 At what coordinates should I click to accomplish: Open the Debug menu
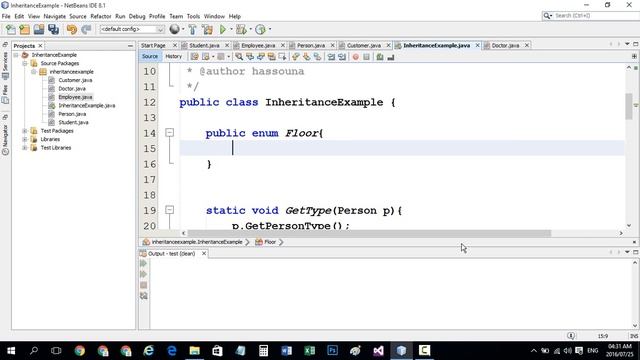tap(137, 16)
